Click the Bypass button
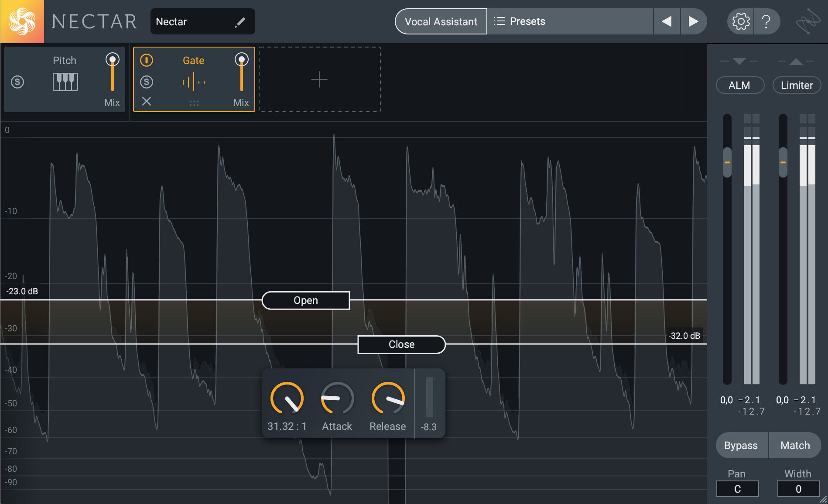 (x=741, y=445)
